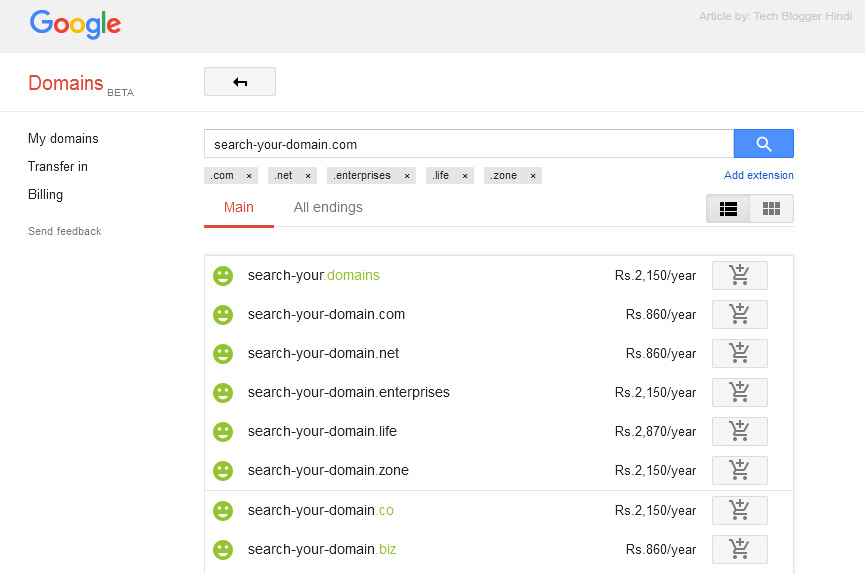Screen dimensions: 865x574
Task: Remove the .zone extension filter
Action: [533, 176]
